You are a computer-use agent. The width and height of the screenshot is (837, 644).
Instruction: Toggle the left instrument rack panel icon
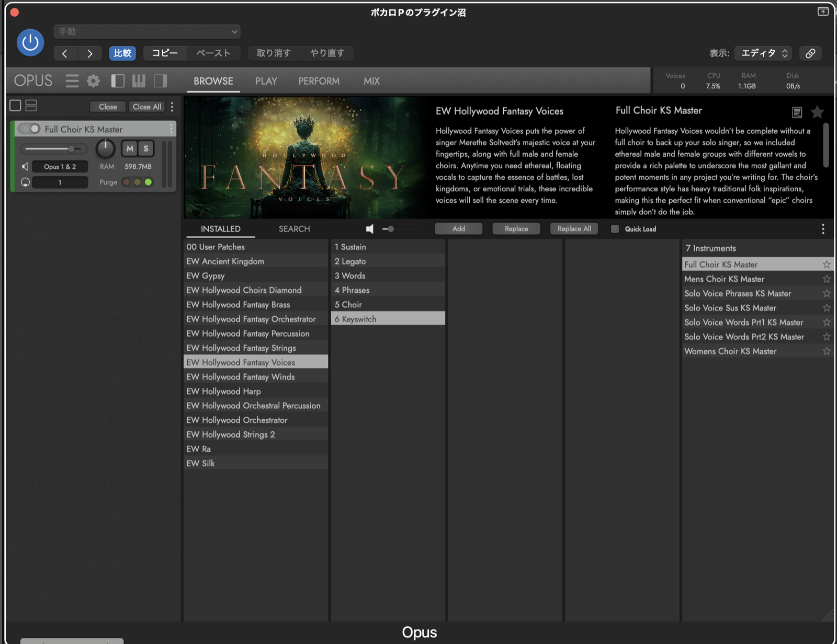(x=118, y=81)
